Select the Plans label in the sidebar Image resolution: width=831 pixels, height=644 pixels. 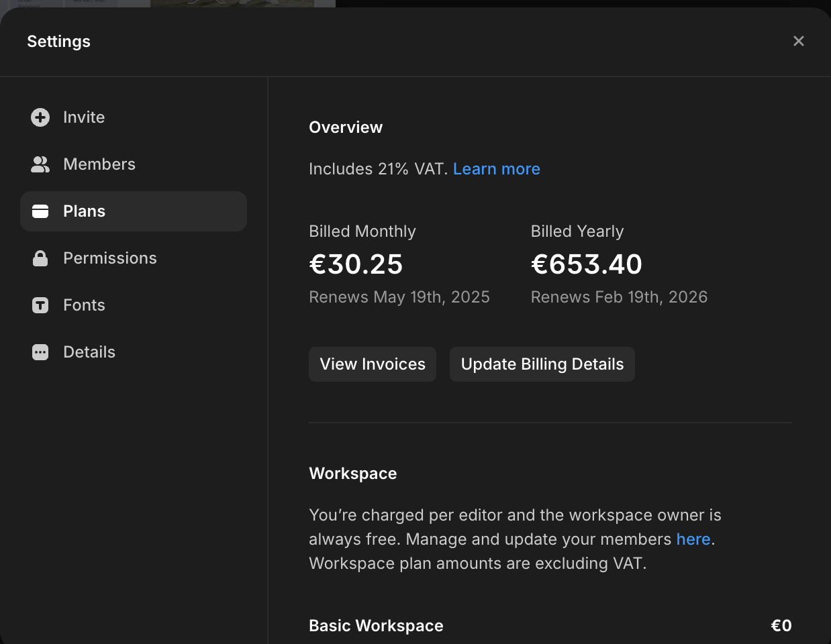pyautogui.click(x=84, y=211)
